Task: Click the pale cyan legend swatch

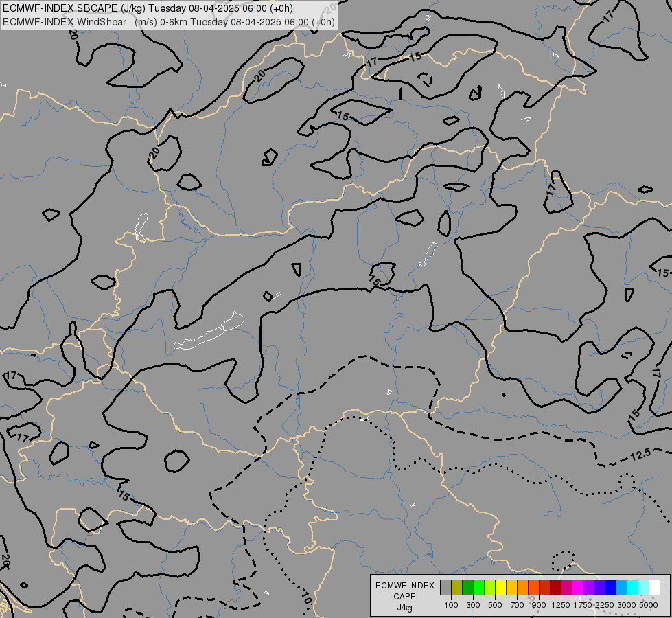Action: 644,588
